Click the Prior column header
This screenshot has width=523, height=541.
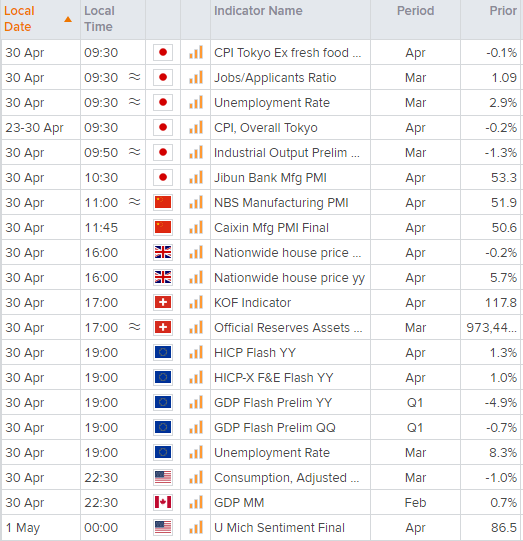point(503,11)
